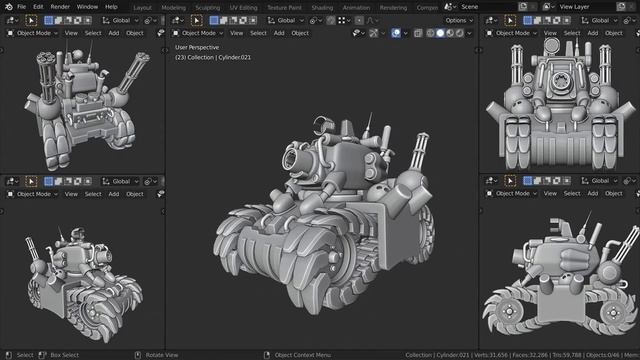Switch to the Texture Paint workspace tab
640x360 pixels.
click(284, 8)
